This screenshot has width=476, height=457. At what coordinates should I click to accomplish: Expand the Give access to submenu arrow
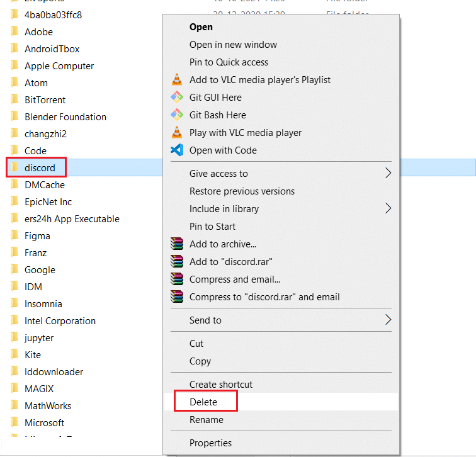click(x=388, y=174)
